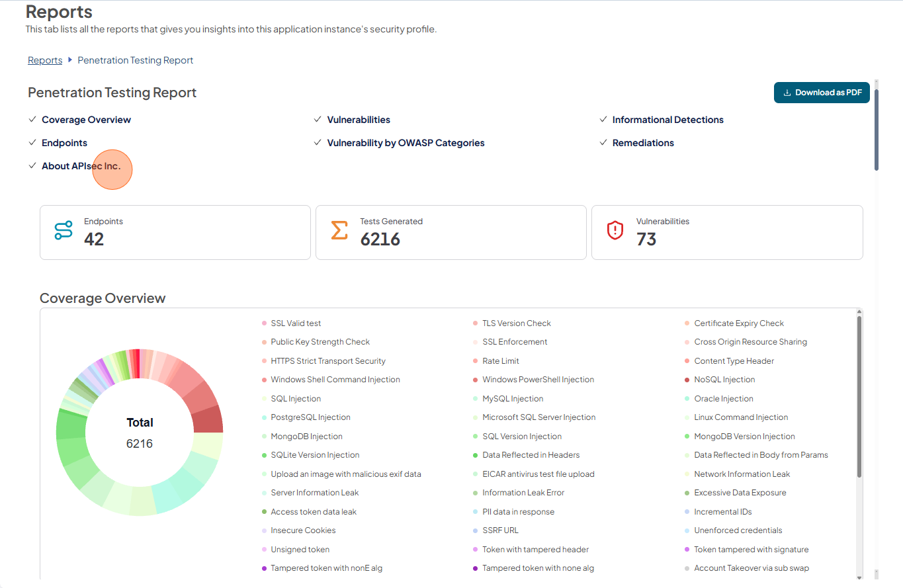
Task: Click the legend scroll down arrow
Action: tap(859, 573)
